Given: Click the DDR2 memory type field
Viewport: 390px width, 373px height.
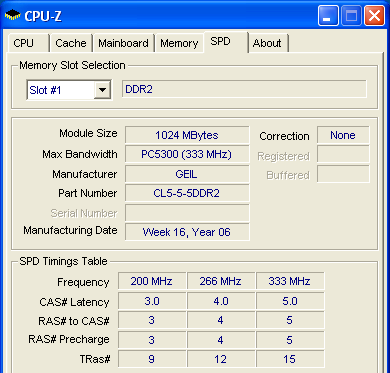Looking at the screenshot, I should coord(244,89).
